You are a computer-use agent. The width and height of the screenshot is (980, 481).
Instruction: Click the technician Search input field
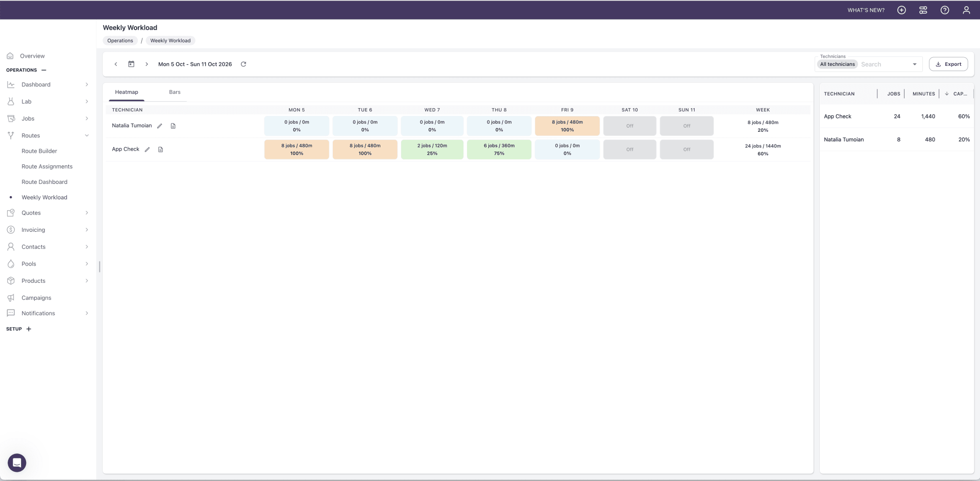tap(885, 64)
